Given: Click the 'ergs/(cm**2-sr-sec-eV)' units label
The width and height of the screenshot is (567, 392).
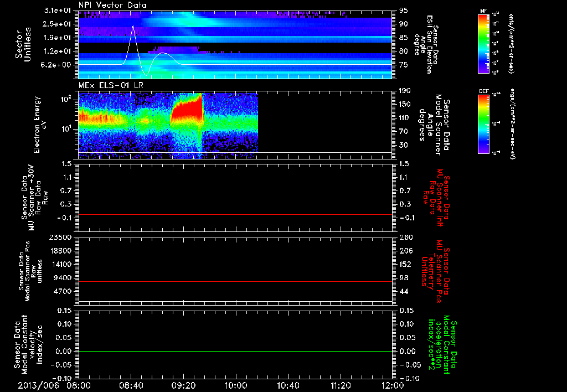Looking at the screenshot, I should [x=512, y=124].
